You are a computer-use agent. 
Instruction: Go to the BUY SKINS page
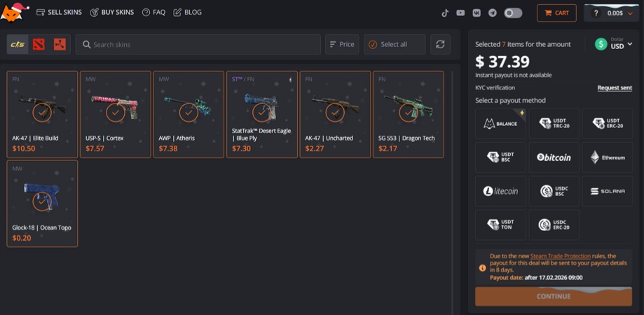pos(111,13)
